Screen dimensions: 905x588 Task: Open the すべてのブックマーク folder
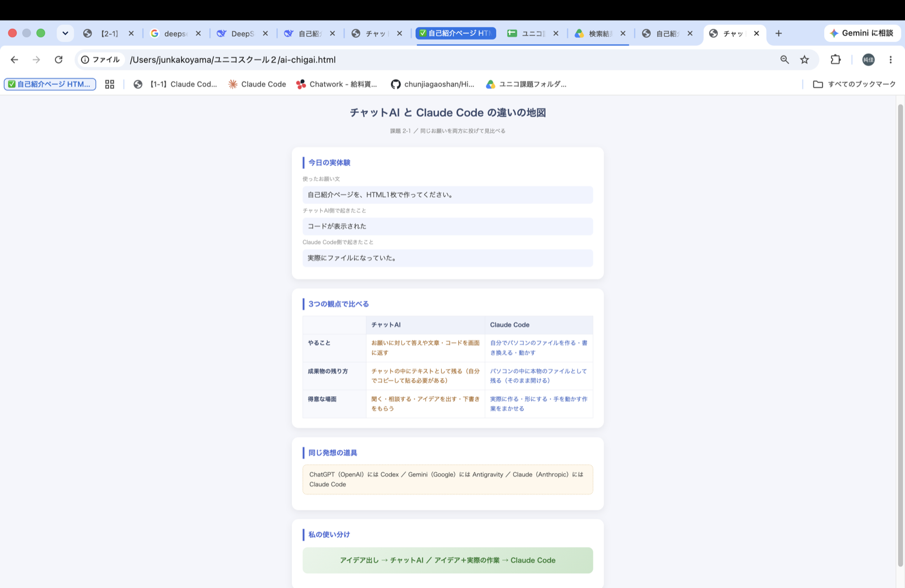click(x=854, y=84)
